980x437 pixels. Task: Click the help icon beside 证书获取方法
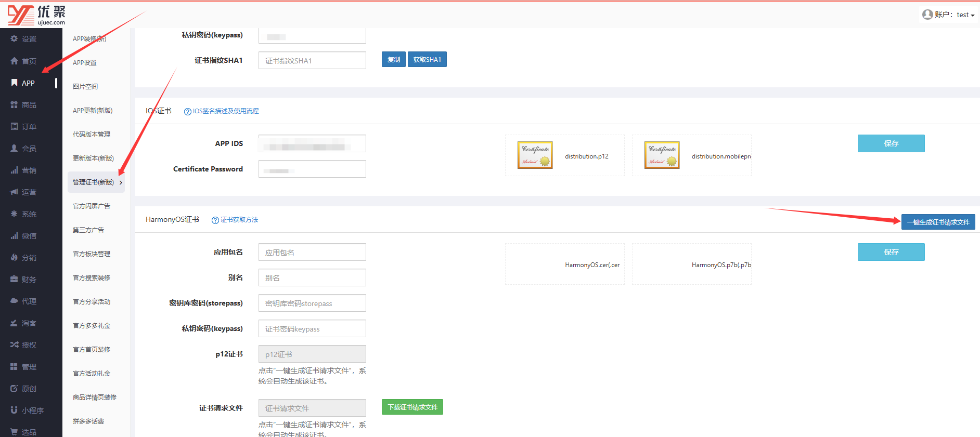(215, 220)
